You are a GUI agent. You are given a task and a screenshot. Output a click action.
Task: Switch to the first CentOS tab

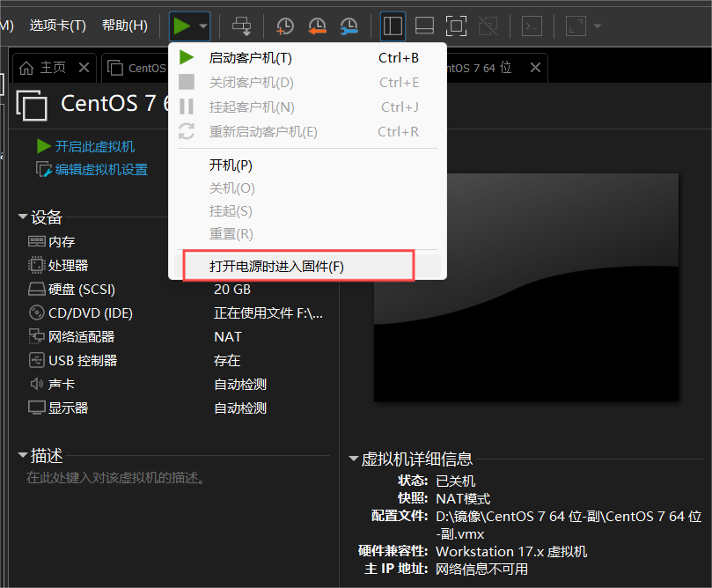click(136, 68)
